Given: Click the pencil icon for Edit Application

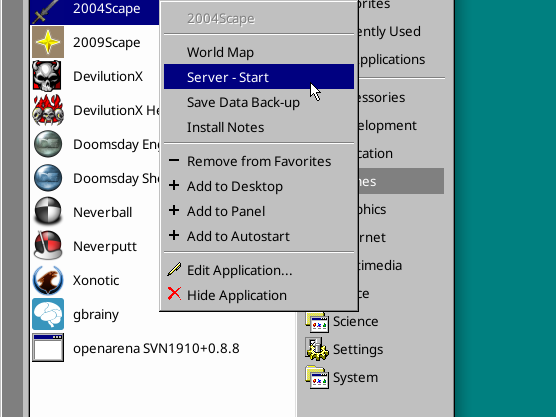Looking at the screenshot, I should click(x=174, y=269).
